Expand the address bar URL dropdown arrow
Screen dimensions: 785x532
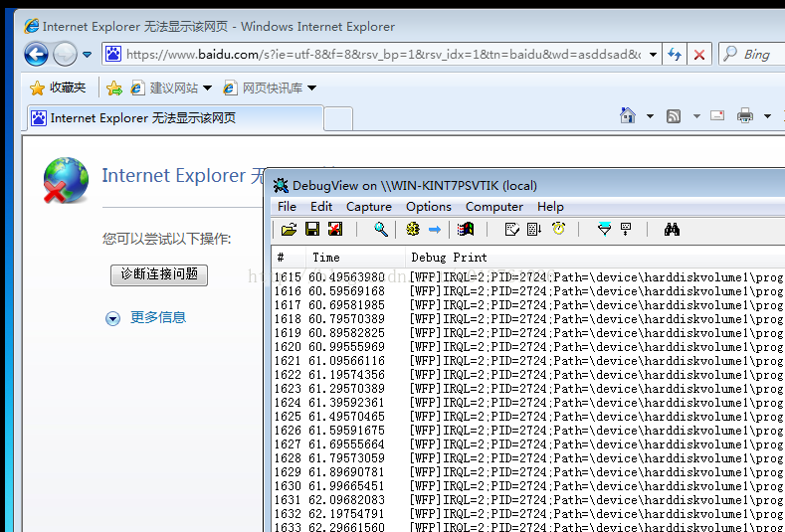pyautogui.click(x=653, y=54)
